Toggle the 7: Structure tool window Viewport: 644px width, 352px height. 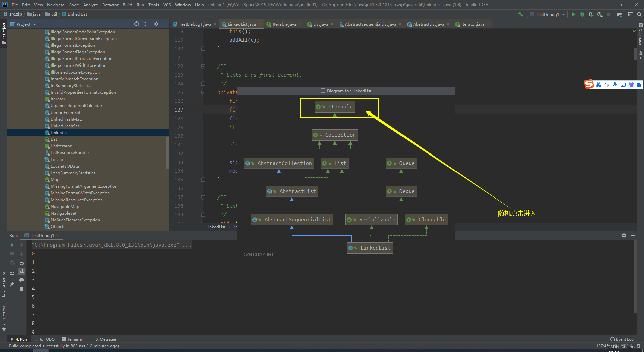click(x=4, y=284)
